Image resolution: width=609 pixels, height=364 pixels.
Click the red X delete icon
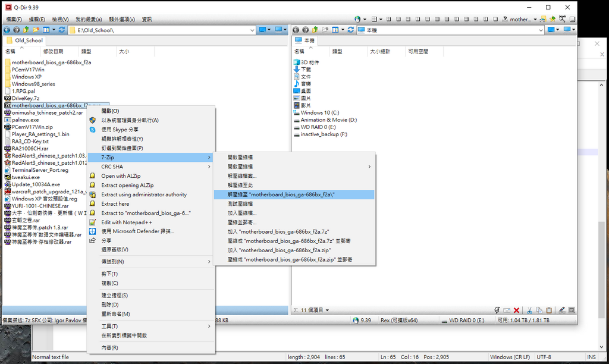coord(516,310)
